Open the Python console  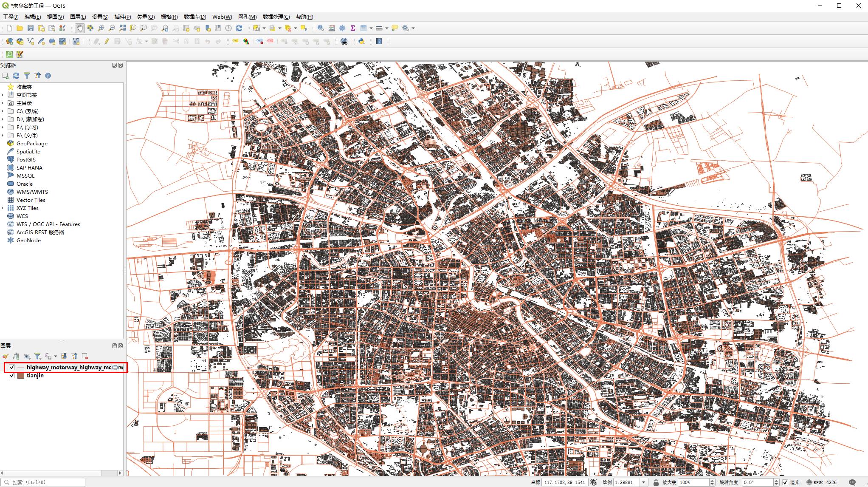[361, 41]
